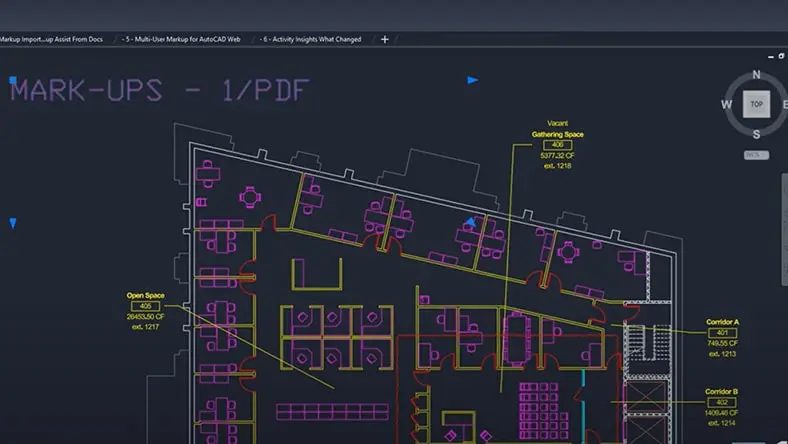Click the navigation bar on right edge
Viewport: 788px width, 444px height.
point(784,230)
